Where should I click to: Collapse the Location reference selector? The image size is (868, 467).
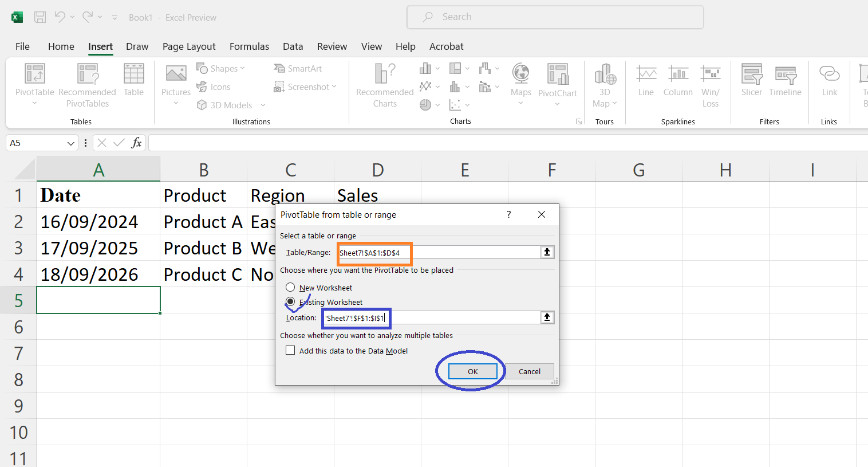click(547, 317)
